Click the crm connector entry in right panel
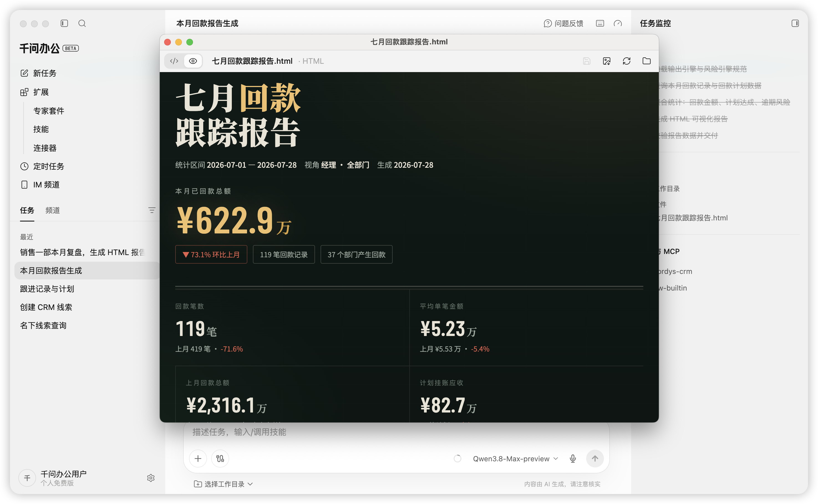The image size is (818, 504). click(676, 271)
